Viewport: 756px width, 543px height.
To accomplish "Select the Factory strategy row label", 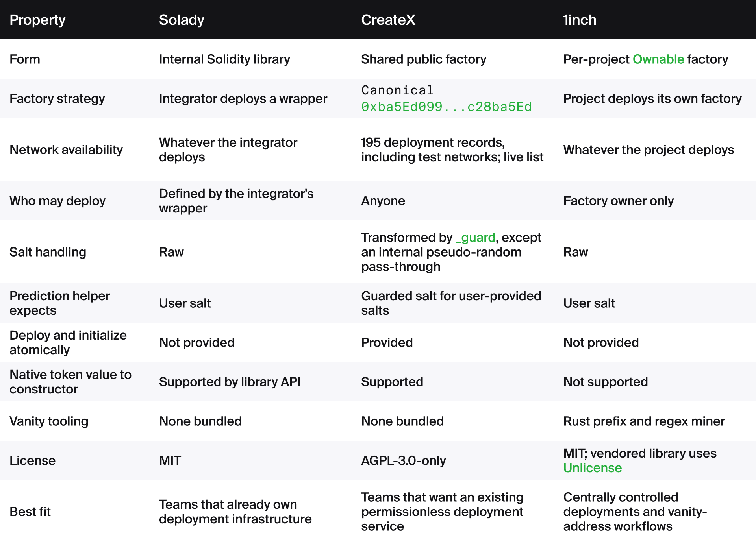I will click(57, 98).
